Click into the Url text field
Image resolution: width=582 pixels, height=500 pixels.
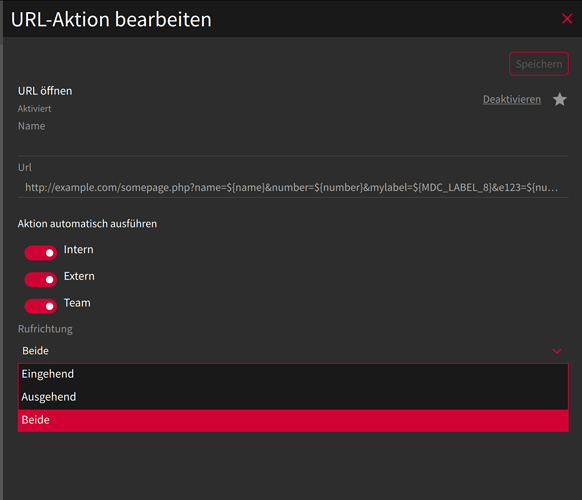point(293,187)
